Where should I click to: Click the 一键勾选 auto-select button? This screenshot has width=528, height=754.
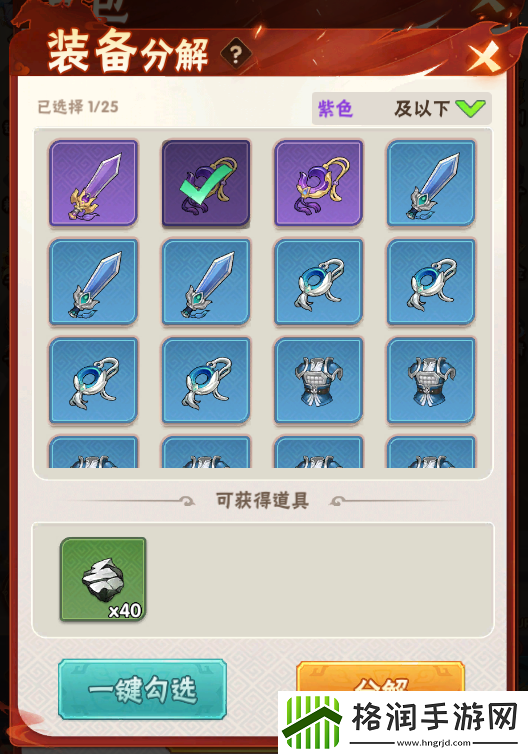(142, 689)
